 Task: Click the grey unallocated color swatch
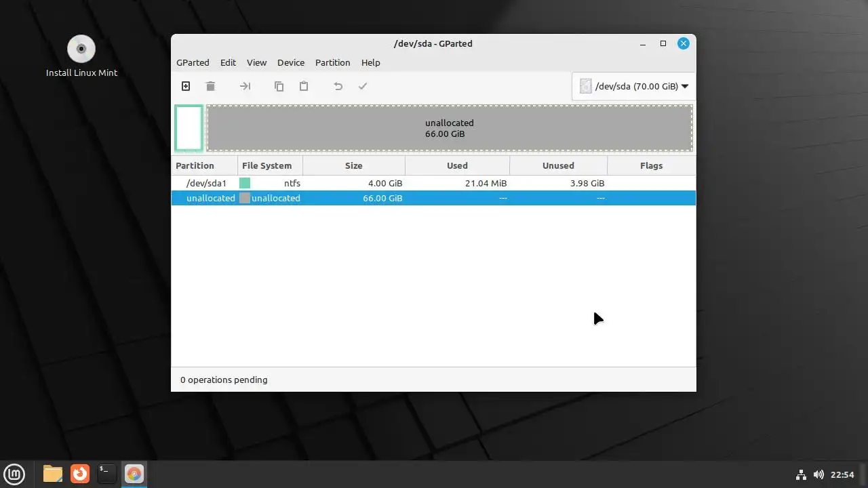click(x=245, y=198)
